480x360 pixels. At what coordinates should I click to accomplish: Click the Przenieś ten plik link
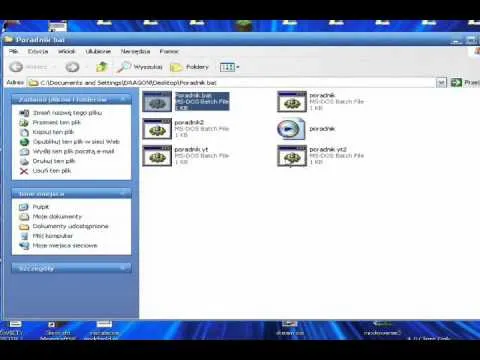(x=57, y=122)
